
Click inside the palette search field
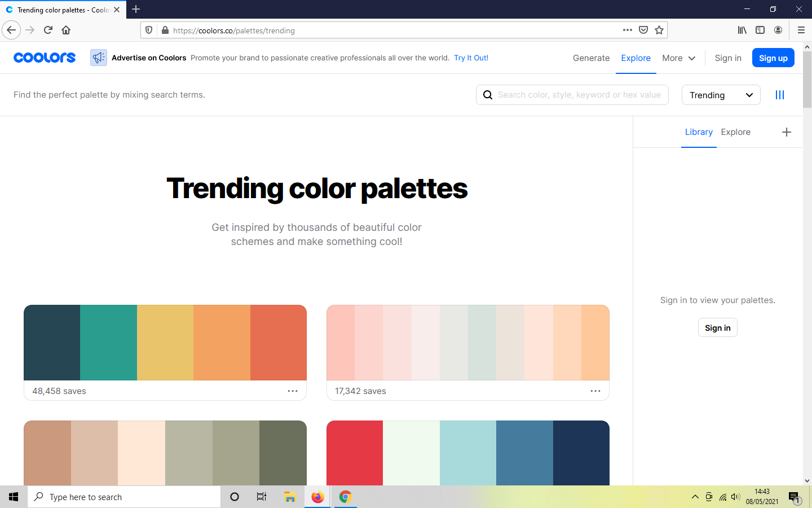575,94
